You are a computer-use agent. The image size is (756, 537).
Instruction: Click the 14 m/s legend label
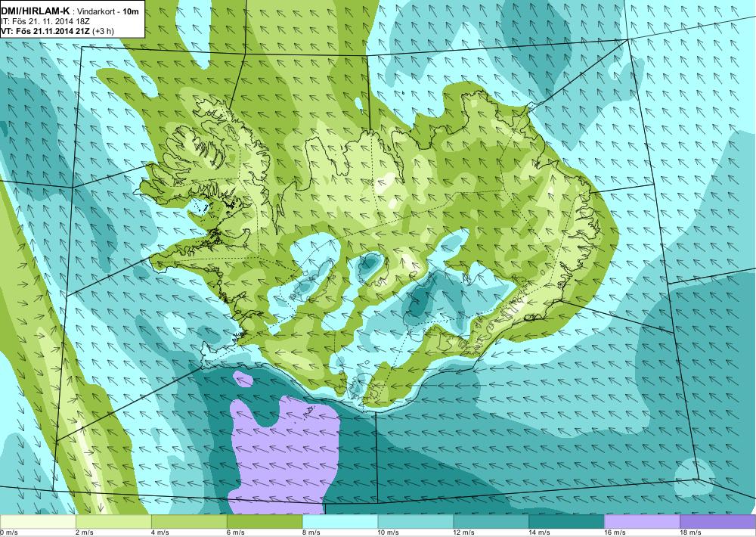(x=540, y=532)
